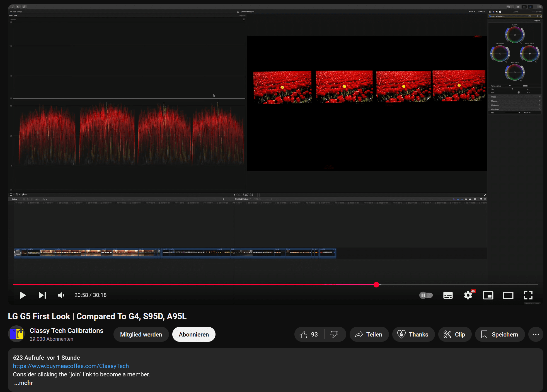Click the red scrubber dot on the progress bar

(x=376, y=285)
